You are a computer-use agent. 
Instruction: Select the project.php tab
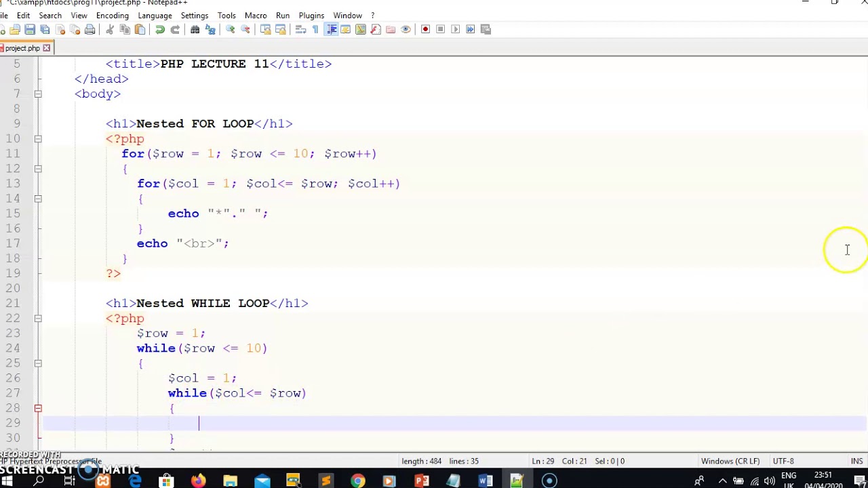[22, 48]
